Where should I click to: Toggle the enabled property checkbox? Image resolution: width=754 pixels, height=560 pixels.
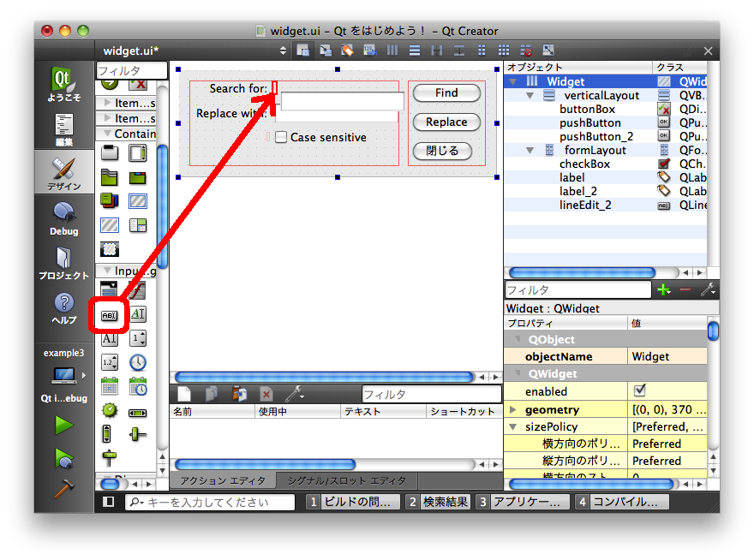pyautogui.click(x=639, y=390)
